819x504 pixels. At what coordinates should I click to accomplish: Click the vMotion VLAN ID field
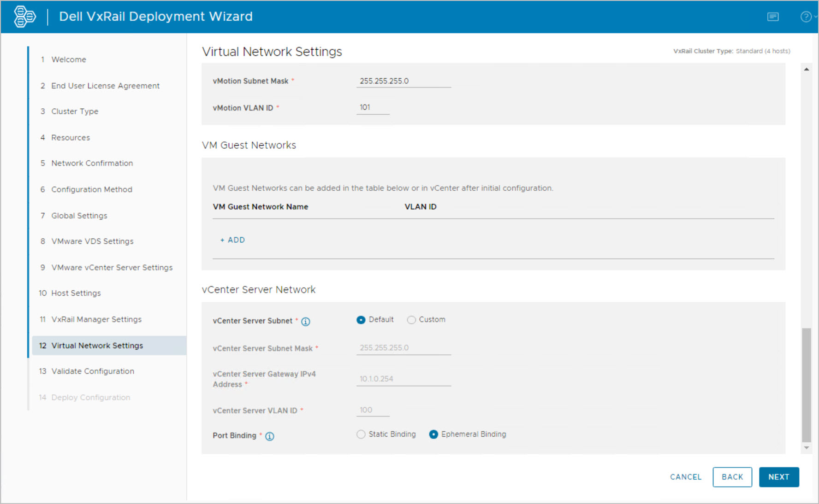(373, 107)
